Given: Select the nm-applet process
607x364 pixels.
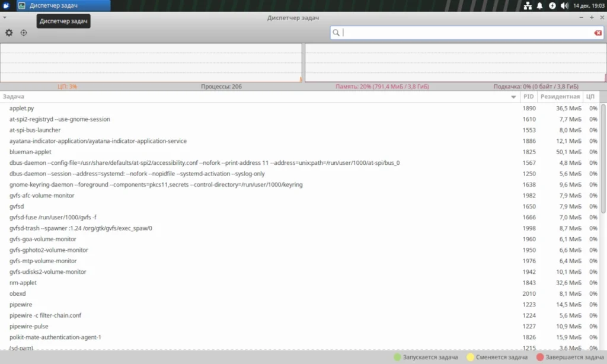Looking at the screenshot, I should pos(300,283).
